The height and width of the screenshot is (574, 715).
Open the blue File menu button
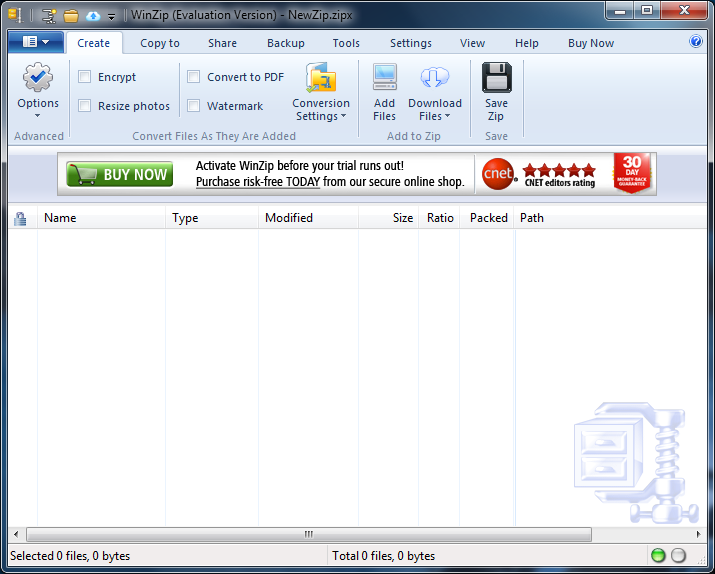[36, 42]
